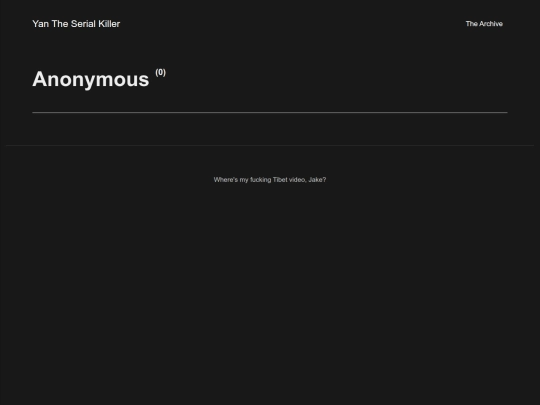Open the Yan The Serial Killer home link

(76, 24)
